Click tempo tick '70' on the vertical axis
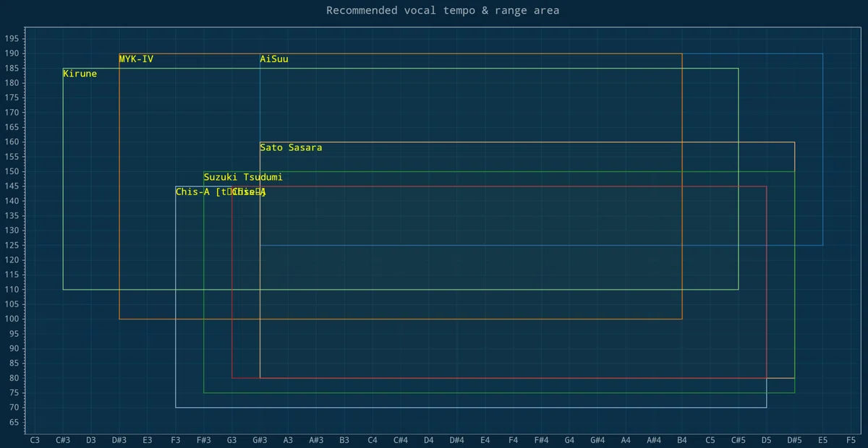 (x=14, y=408)
